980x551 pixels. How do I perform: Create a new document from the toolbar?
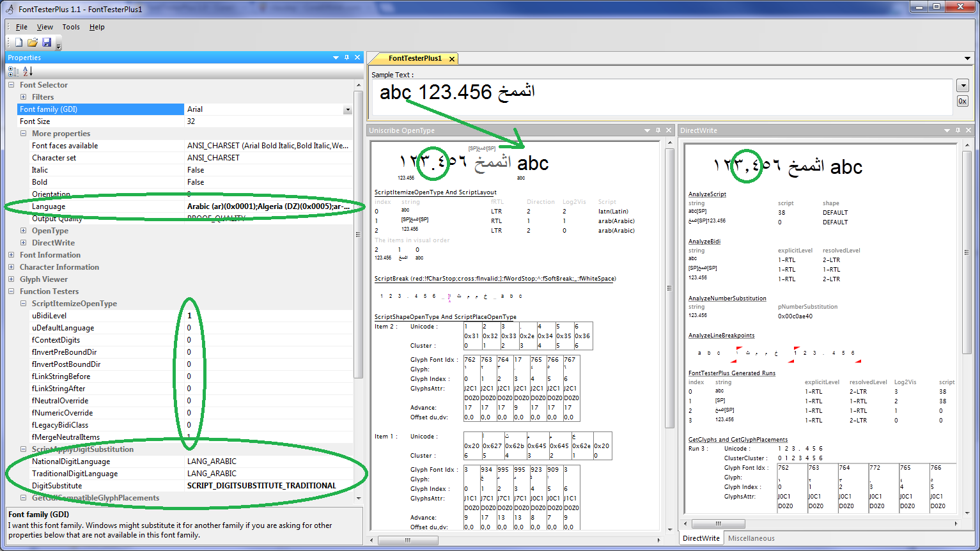click(19, 42)
